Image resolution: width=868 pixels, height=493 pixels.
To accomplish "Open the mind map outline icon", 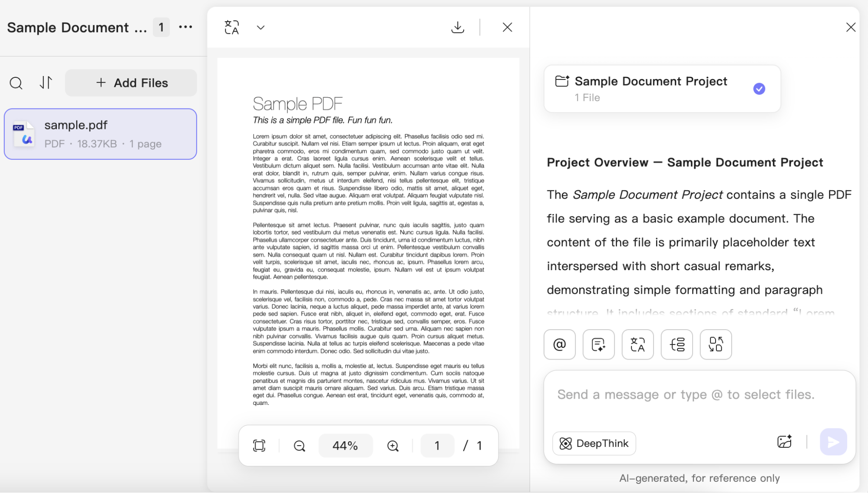I will coord(677,344).
